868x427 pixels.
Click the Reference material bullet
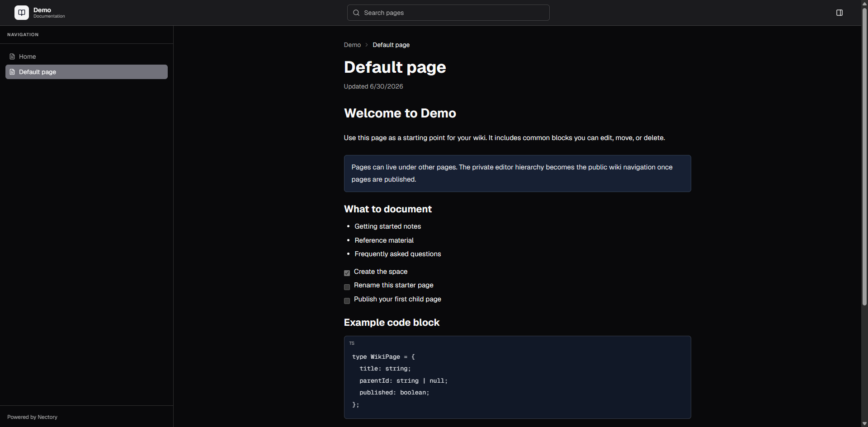384,240
